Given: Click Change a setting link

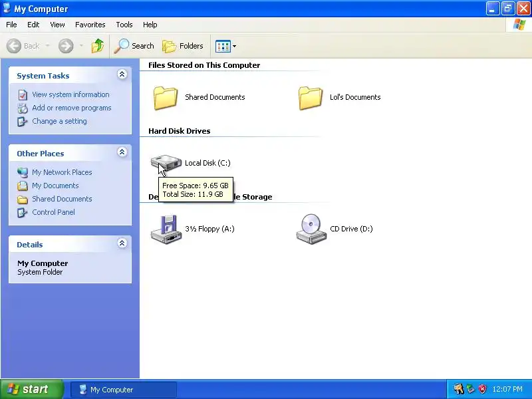Looking at the screenshot, I should click(59, 121).
